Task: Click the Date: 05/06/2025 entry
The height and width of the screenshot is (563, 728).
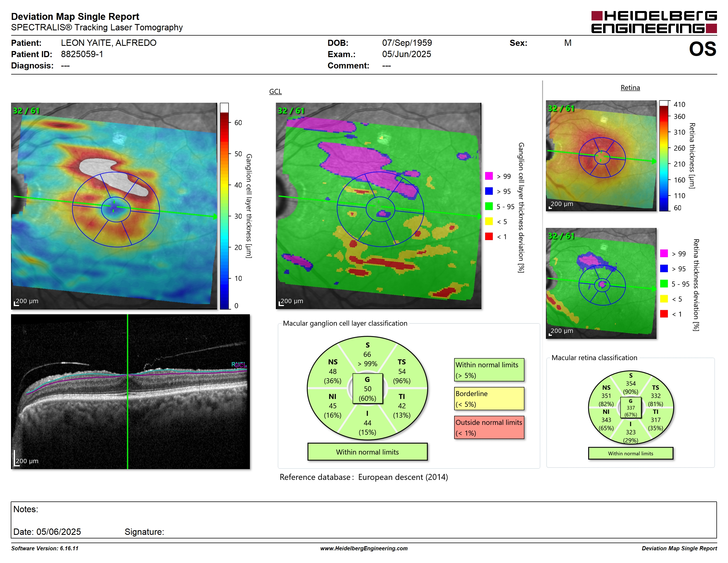Action: pyautogui.click(x=47, y=532)
